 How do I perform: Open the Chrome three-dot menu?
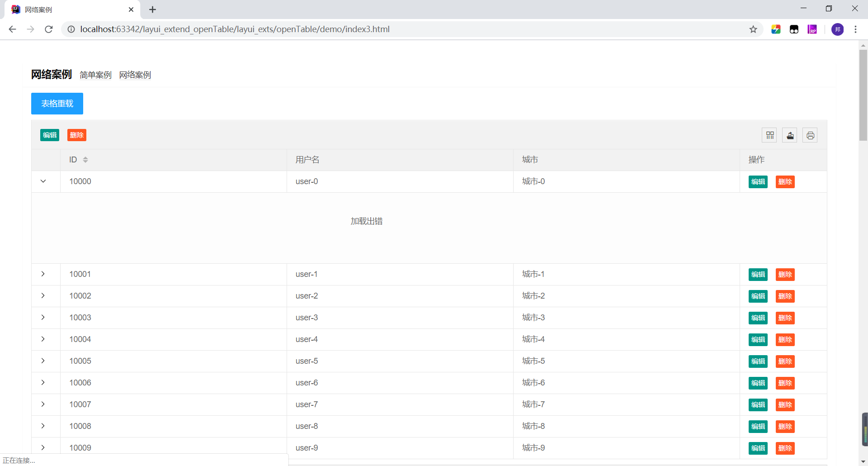coord(855,29)
